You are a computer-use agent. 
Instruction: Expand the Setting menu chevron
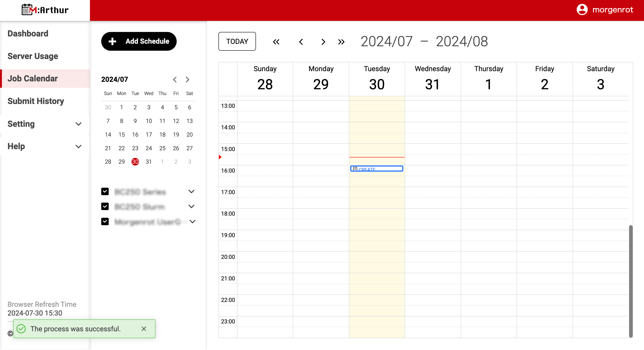[x=78, y=124]
